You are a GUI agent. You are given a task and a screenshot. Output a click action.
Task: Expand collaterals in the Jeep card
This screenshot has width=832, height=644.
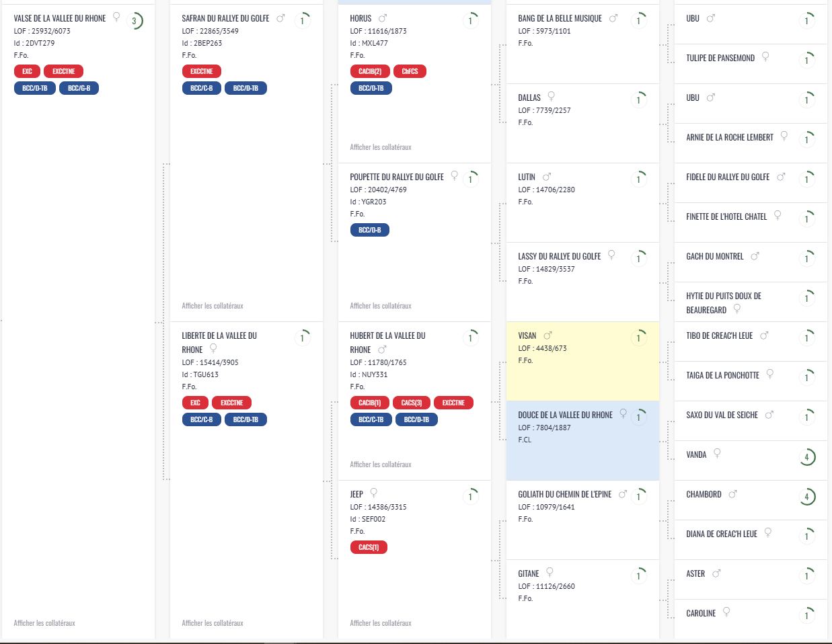pyautogui.click(x=381, y=623)
